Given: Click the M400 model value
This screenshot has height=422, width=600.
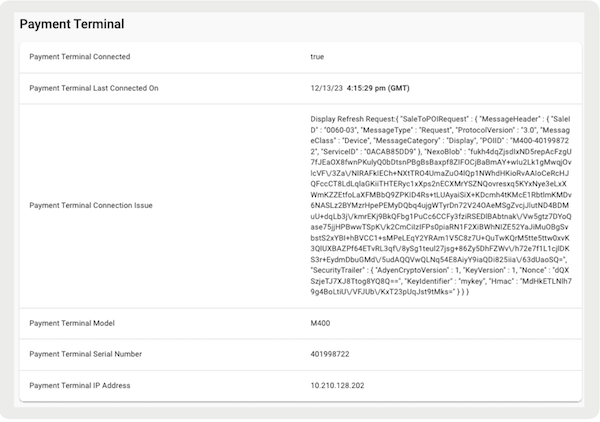Looking at the screenshot, I should click(x=320, y=323).
